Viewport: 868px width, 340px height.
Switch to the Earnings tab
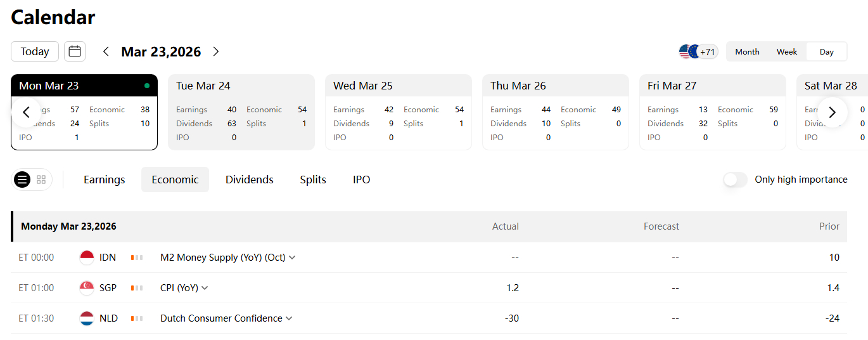coord(105,180)
